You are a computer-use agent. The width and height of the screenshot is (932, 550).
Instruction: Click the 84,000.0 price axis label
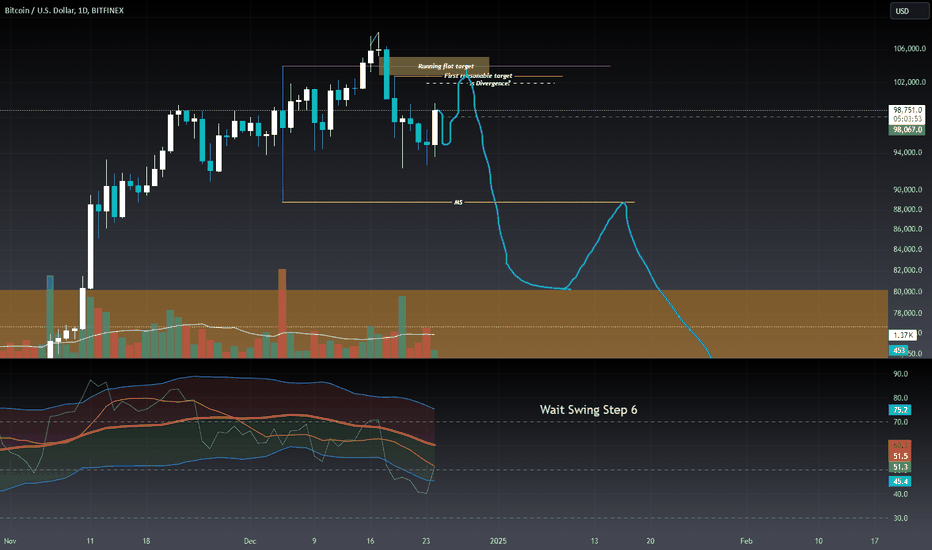click(x=909, y=249)
